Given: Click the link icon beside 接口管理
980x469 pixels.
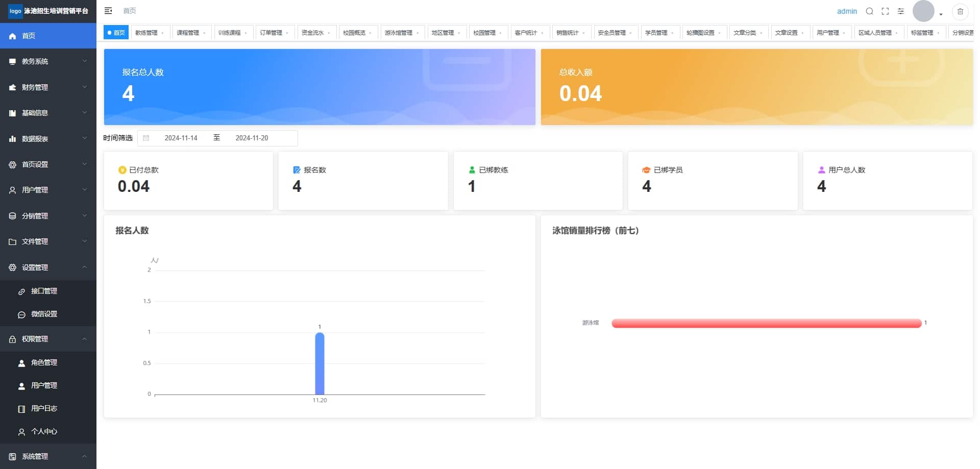Looking at the screenshot, I should (21, 291).
